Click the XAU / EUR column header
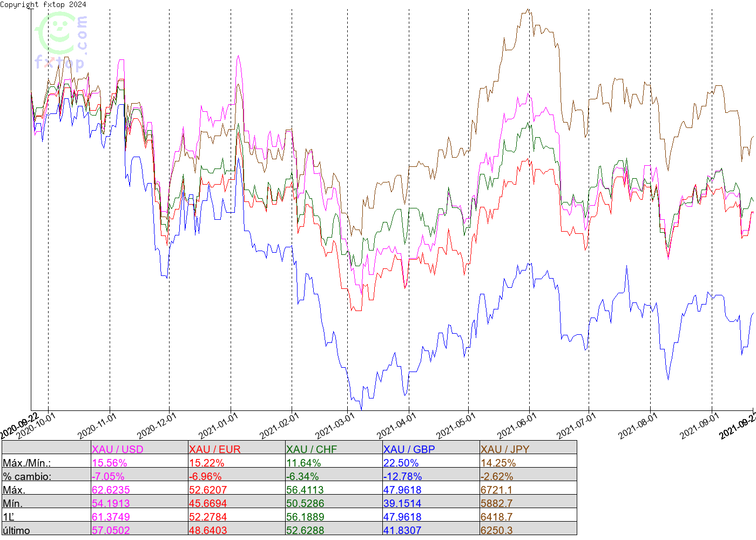The height and width of the screenshot is (540, 756). pos(215,449)
